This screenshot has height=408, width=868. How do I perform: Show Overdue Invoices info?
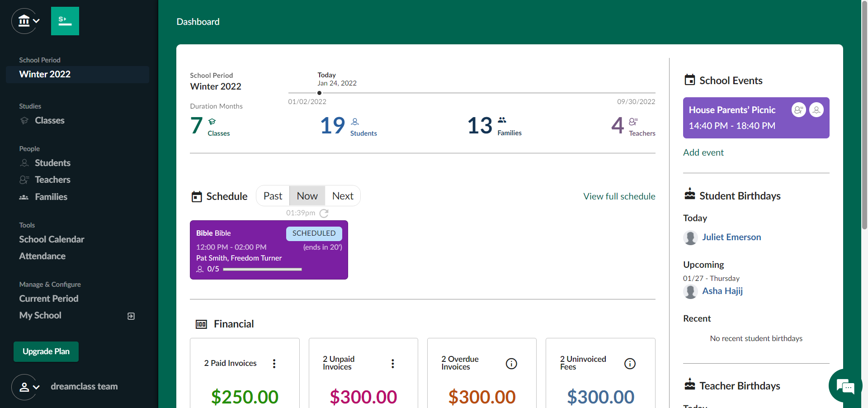click(x=511, y=363)
